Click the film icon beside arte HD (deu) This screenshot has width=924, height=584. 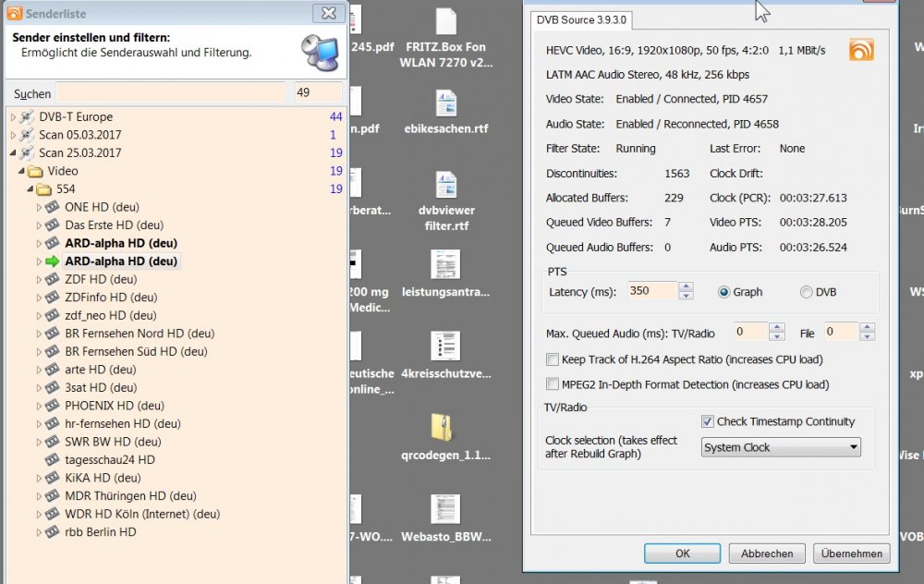tap(53, 370)
